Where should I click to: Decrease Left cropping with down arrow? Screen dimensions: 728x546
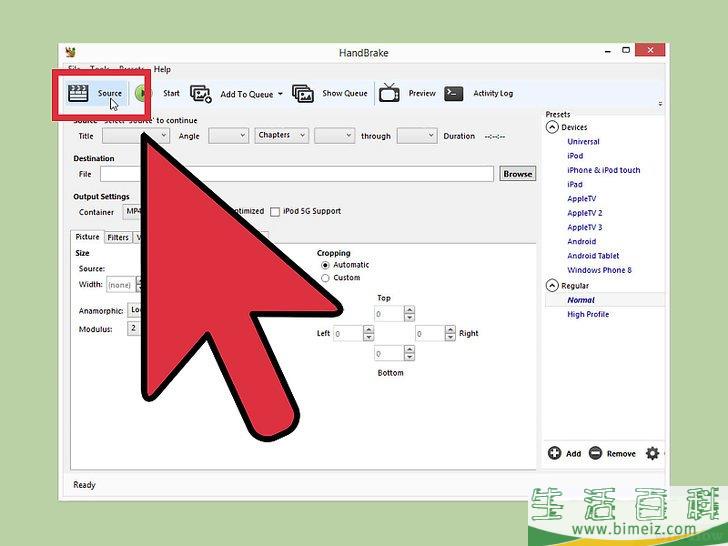click(x=368, y=338)
